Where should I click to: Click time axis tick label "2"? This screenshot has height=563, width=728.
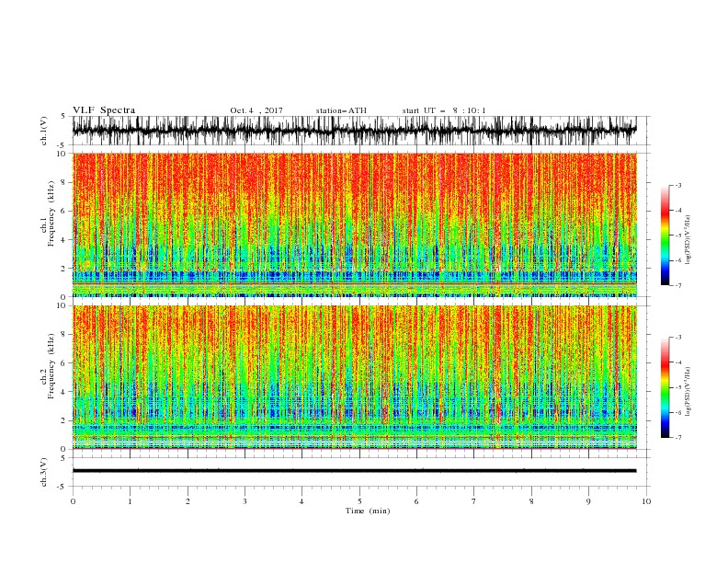coord(188,501)
